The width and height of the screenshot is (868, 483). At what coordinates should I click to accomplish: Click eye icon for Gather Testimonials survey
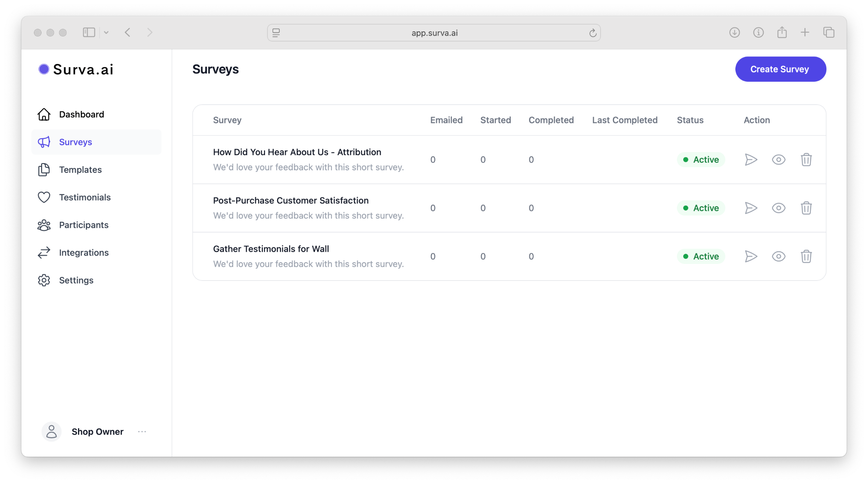778,256
